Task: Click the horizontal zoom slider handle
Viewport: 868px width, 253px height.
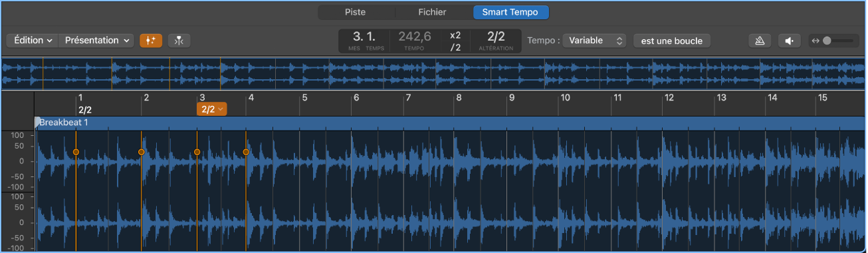Action: 827,41
